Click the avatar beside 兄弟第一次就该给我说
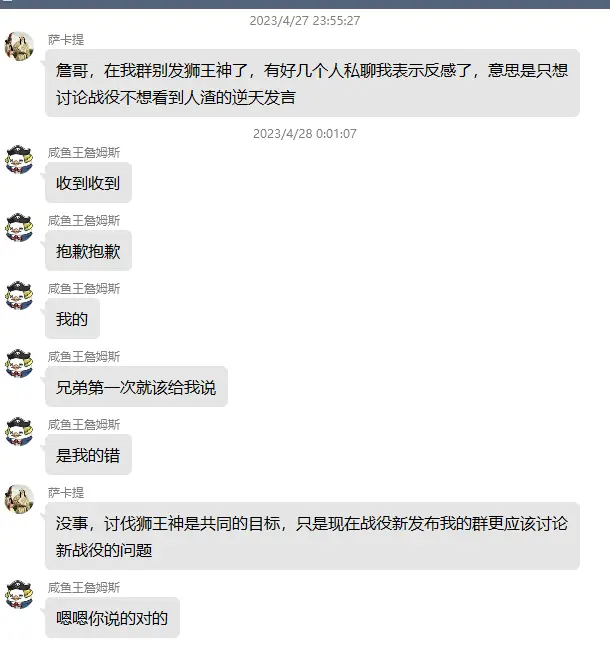This screenshot has width=610, height=664. (19, 363)
